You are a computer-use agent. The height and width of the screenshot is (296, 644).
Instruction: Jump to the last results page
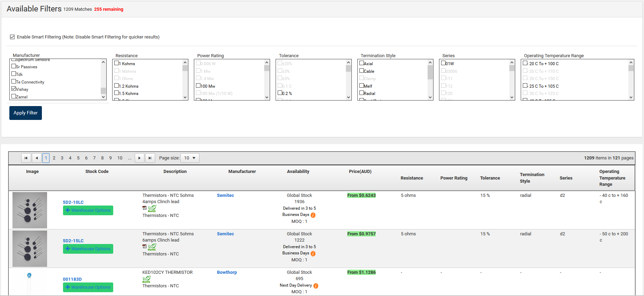click(150, 158)
